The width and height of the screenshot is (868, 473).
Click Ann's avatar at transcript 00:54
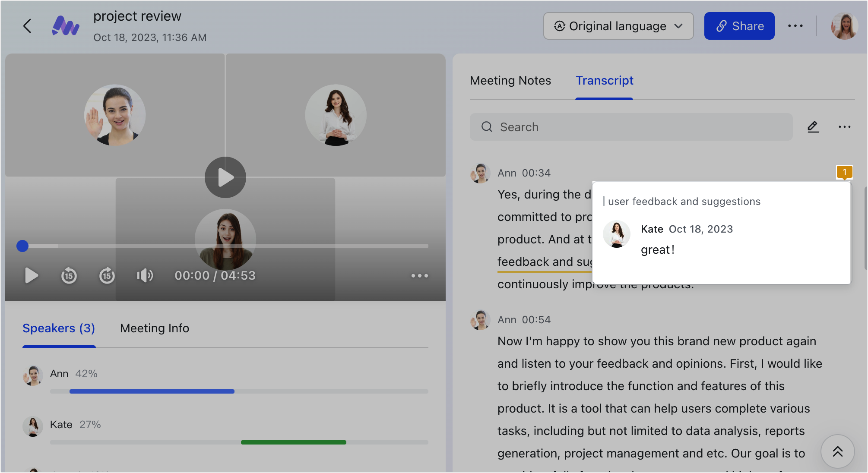480,320
